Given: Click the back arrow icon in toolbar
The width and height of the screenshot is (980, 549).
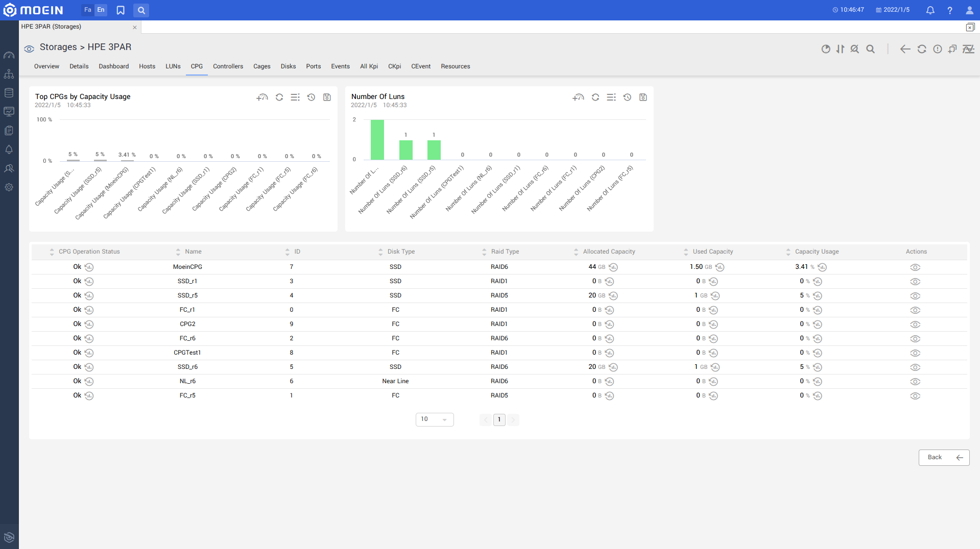Looking at the screenshot, I should coord(905,49).
